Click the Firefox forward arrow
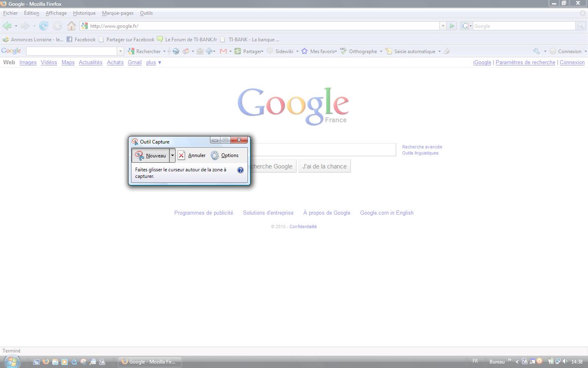The image size is (588, 368). click(x=25, y=26)
